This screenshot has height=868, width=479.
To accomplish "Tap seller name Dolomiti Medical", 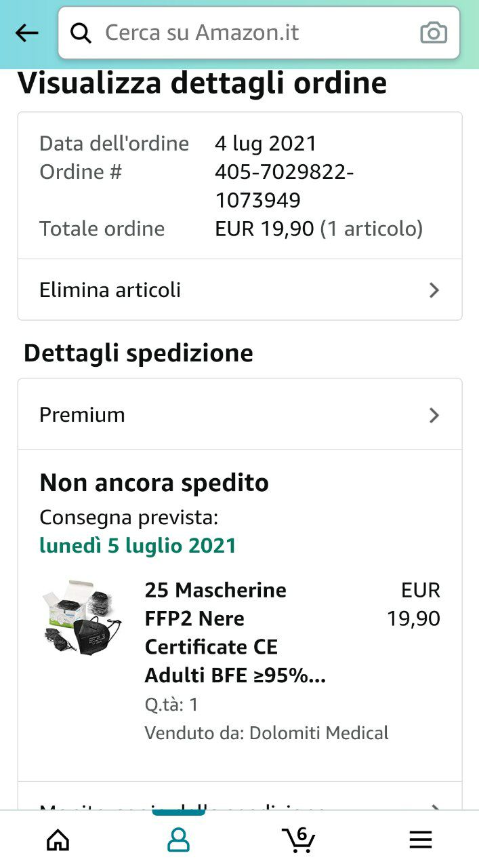I will pos(319,733).
